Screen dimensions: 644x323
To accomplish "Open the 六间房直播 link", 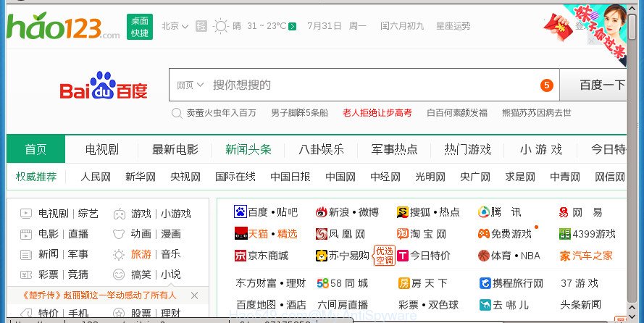I will 343,305.
